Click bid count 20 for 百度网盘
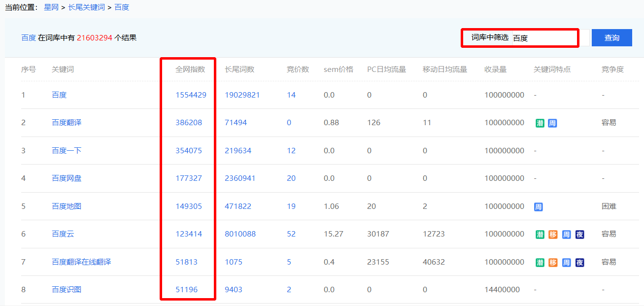644x306 pixels. coord(291,178)
